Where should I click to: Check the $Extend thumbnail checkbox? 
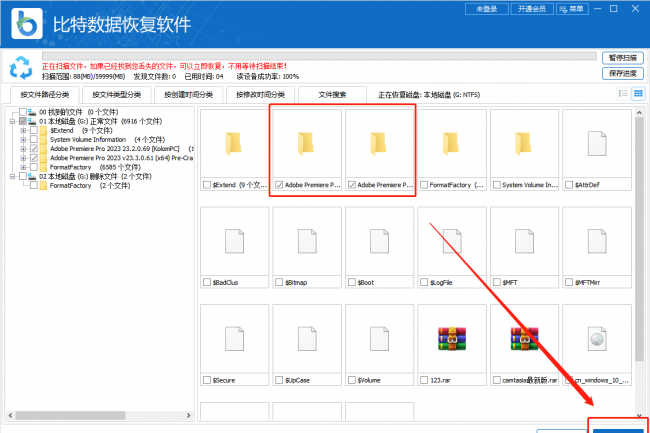coord(207,185)
